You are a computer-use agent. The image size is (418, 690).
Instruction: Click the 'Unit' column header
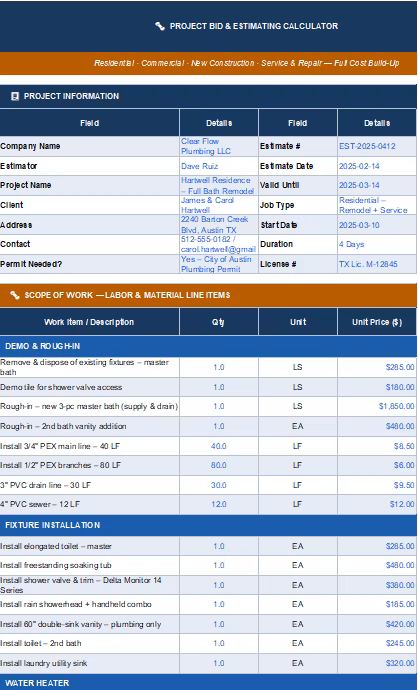pos(298,322)
